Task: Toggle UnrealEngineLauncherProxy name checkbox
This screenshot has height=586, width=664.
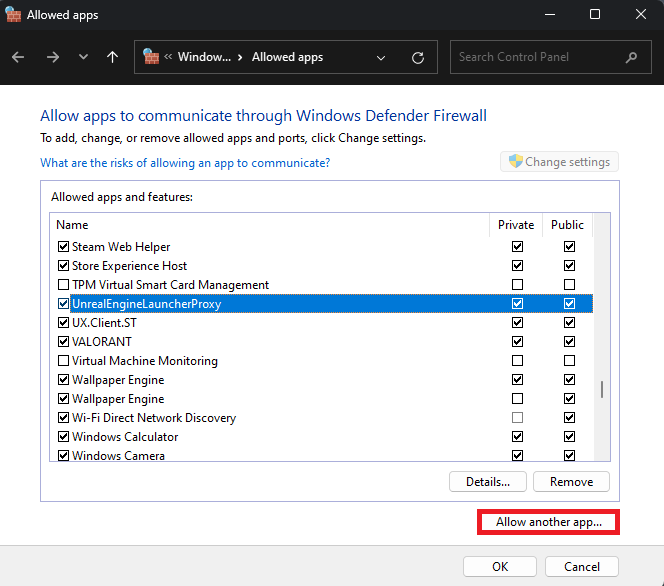Action: (63, 304)
